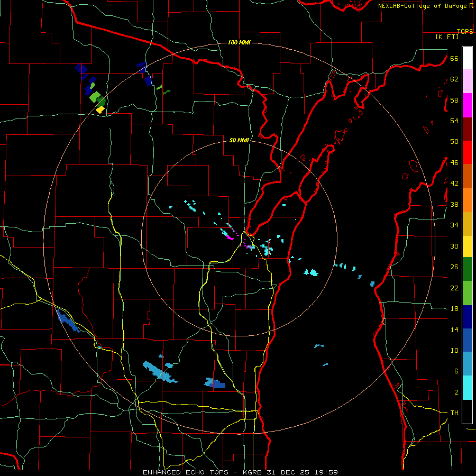Click the light green legend swatch near 22

[467, 293]
